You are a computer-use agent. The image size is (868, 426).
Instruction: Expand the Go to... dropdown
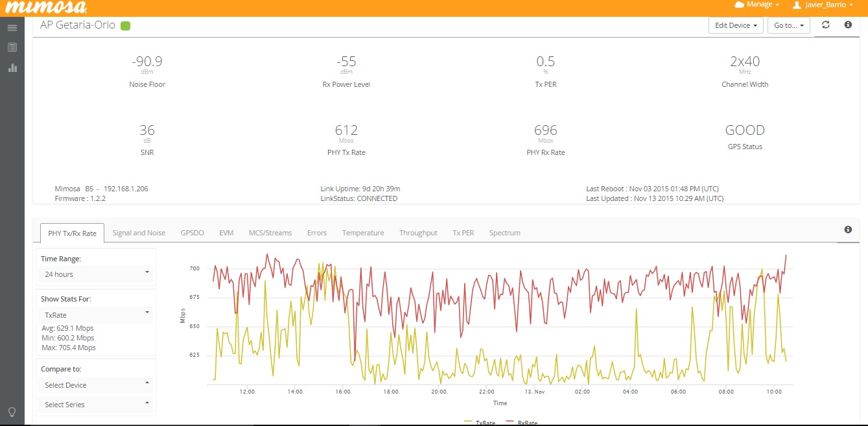pyautogui.click(x=788, y=26)
